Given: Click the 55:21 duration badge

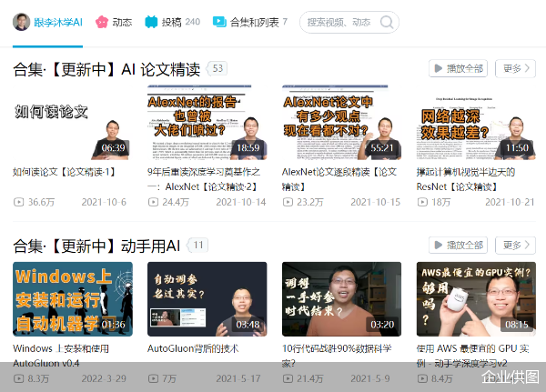Looking at the screenshot, I should click(382, 148).
